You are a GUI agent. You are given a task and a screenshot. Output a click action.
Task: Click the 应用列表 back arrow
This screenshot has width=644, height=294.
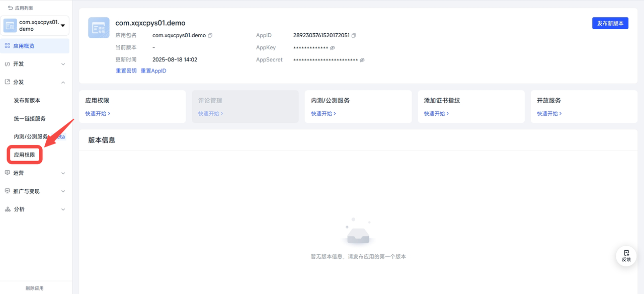pos(11,8)
